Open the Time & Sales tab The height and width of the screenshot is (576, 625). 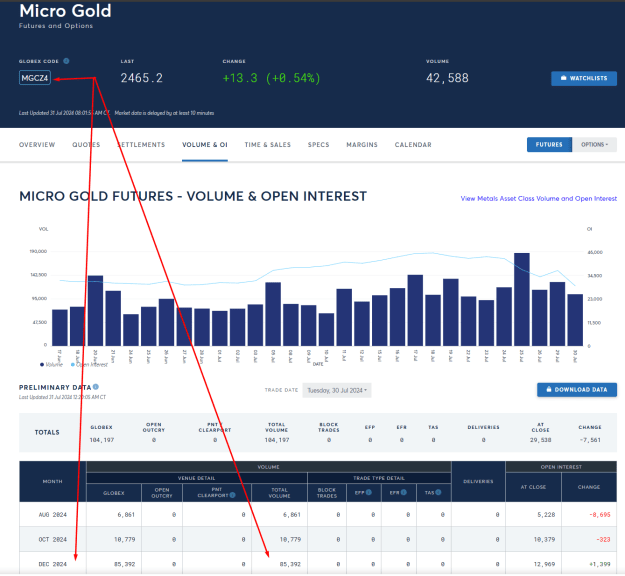click(268, 145)
